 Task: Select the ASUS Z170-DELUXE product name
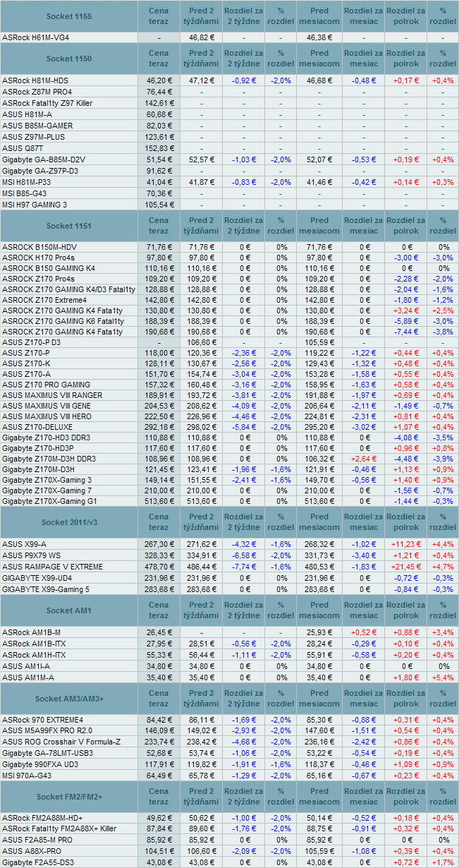[36, 428]
